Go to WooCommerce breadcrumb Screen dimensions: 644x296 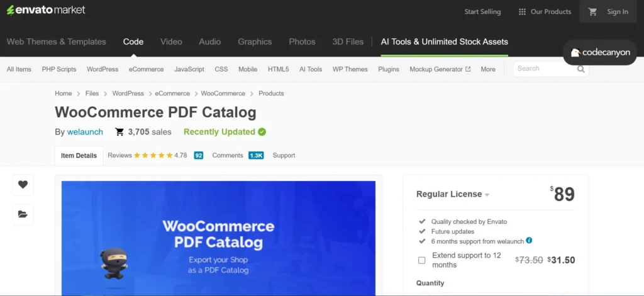[x=223, y=94]
